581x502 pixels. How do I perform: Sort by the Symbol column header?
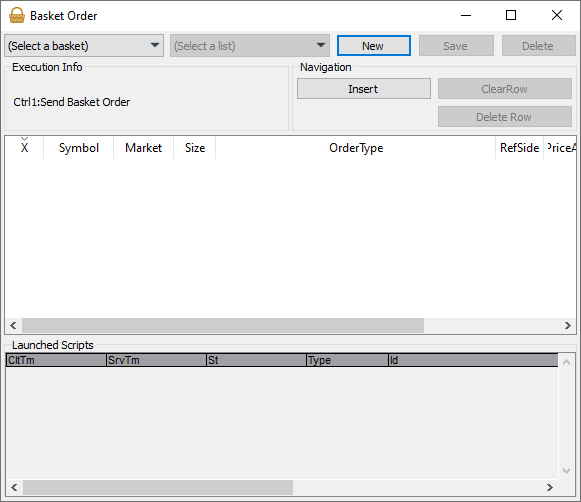tap(79, 148)
